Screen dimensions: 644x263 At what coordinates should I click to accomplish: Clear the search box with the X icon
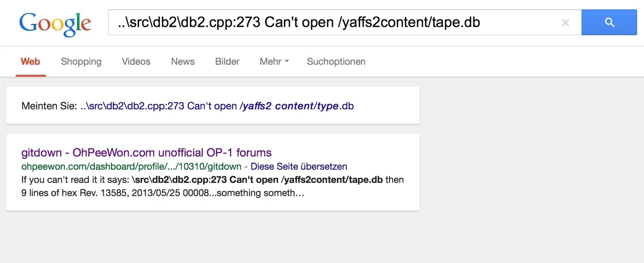(x=565, y=23)
